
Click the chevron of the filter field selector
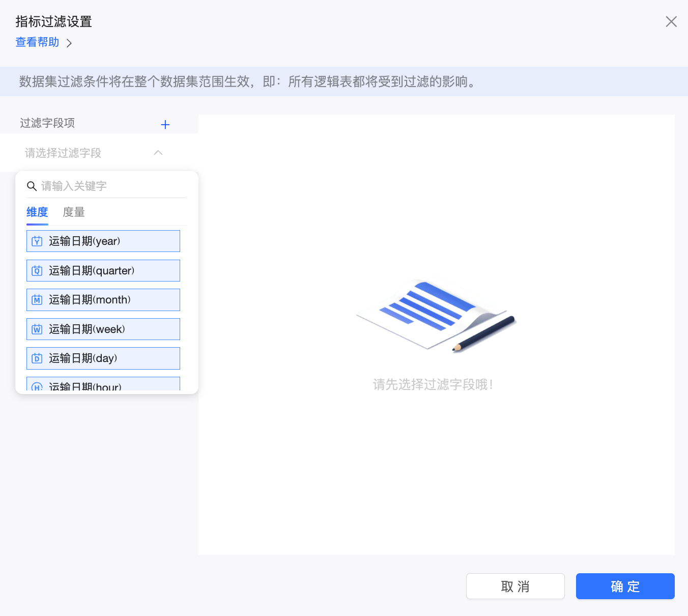(x=158, y=153)
